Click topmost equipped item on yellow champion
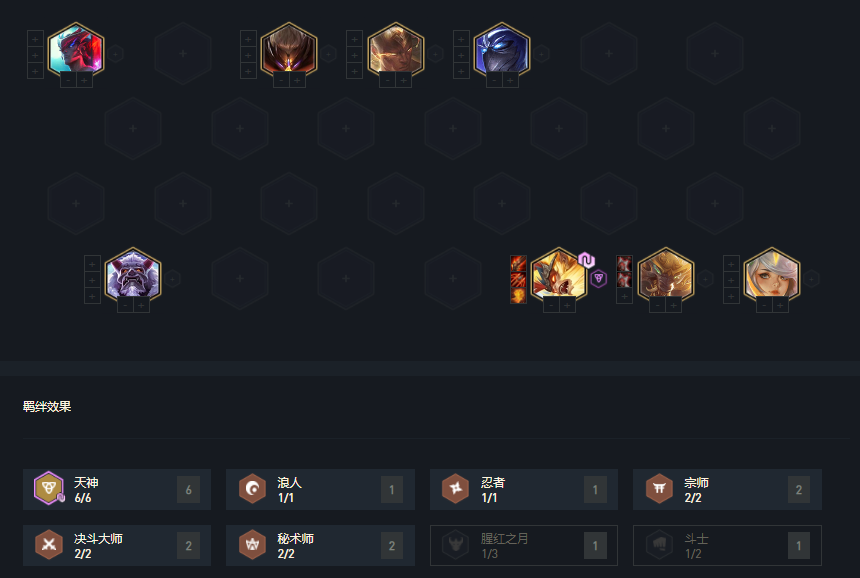 [x=518, y=264]
